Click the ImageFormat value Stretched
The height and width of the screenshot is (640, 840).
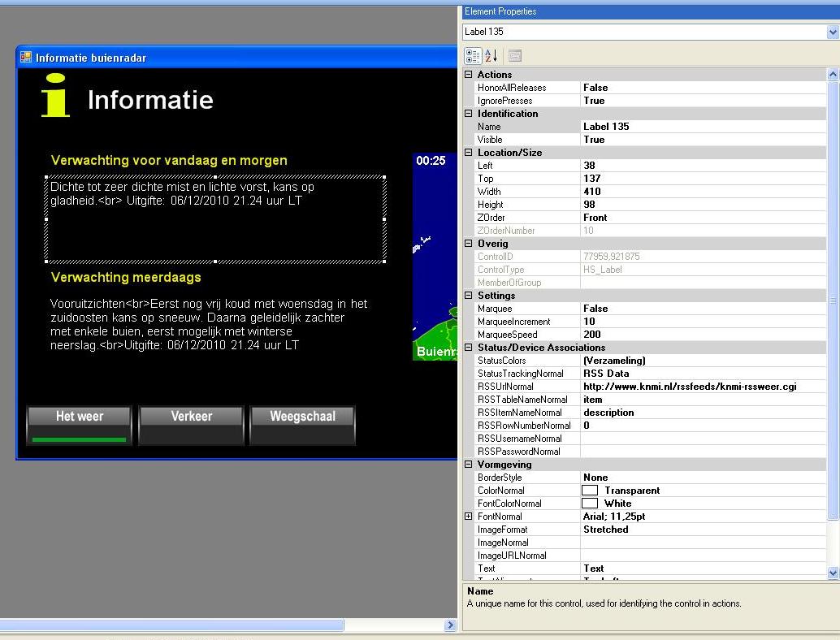point(704,530)
